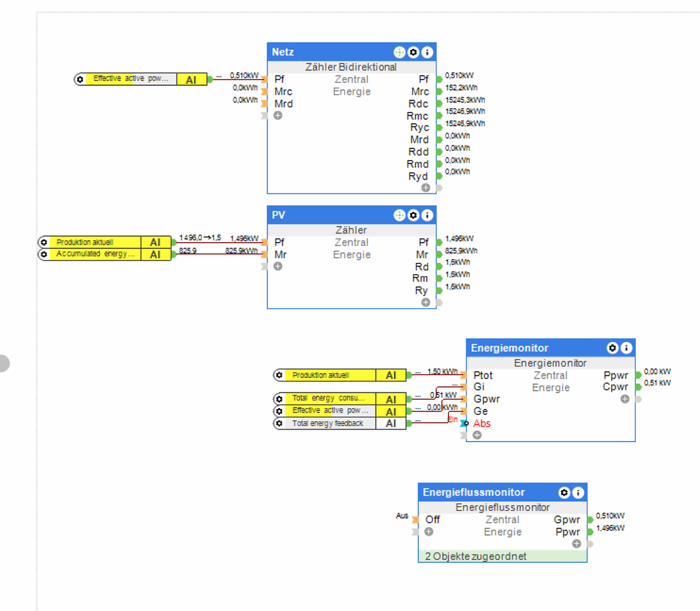Click the 1,496kW Ppwr value on Energieflussmonitor
The width and height of the screenshot is (700, 611).
click(x=611, y=529)
